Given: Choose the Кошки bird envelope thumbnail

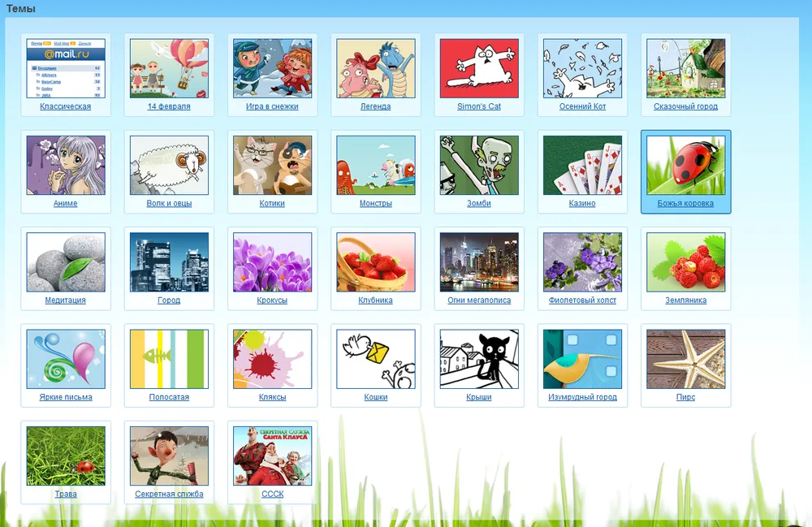Looking at the screenshot, I should click(x=376, y=359).
